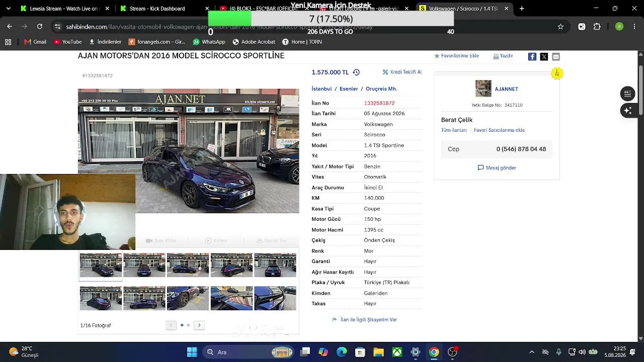This screenshot has width=644, height=362.
Task: Click the Kredi Teklifi Al link
Action: (402, 72)
